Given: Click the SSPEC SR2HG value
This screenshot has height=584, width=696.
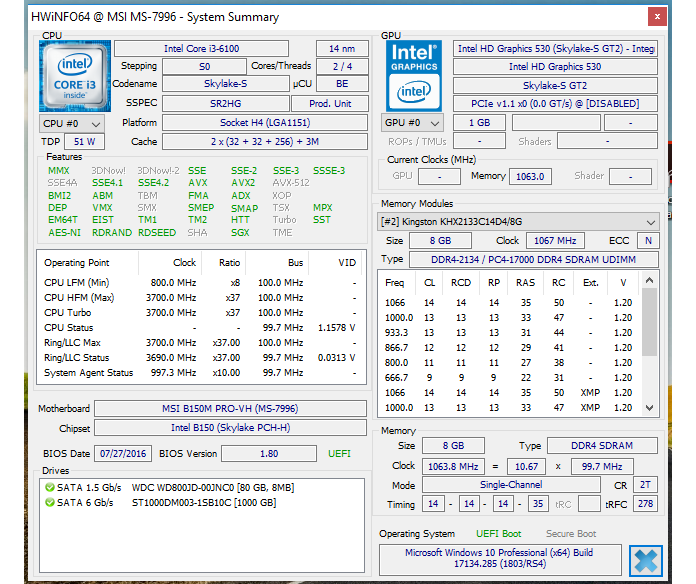Looking at the screenshot, I should coord(225,103).
